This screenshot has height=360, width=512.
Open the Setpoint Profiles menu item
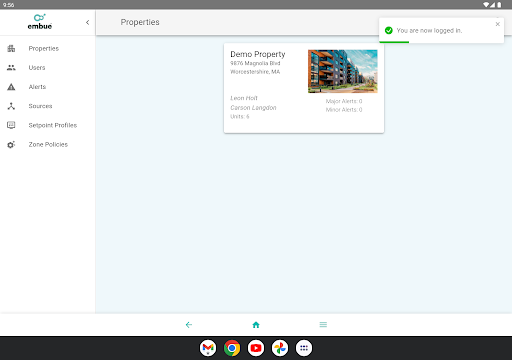(53, 125)
